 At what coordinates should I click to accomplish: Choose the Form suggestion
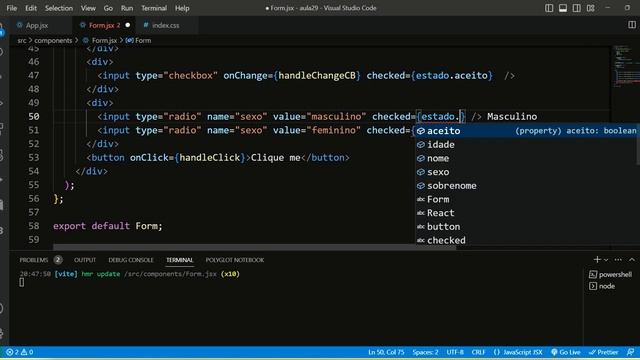pyautogui.click(x=527, y=199)
